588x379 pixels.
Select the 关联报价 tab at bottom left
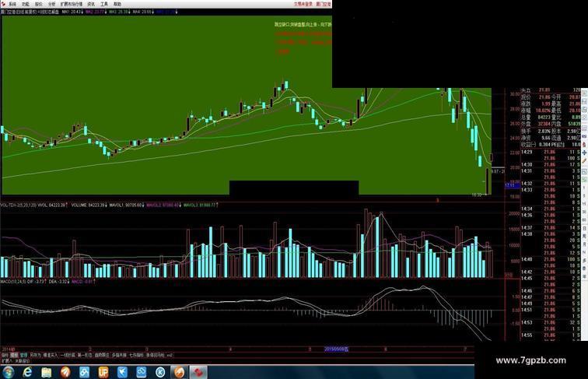point(23,360)
